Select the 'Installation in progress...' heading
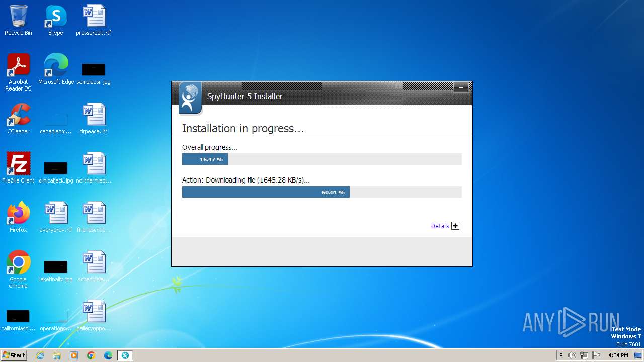This screenshot has height=362, width=644. [243, 129]
